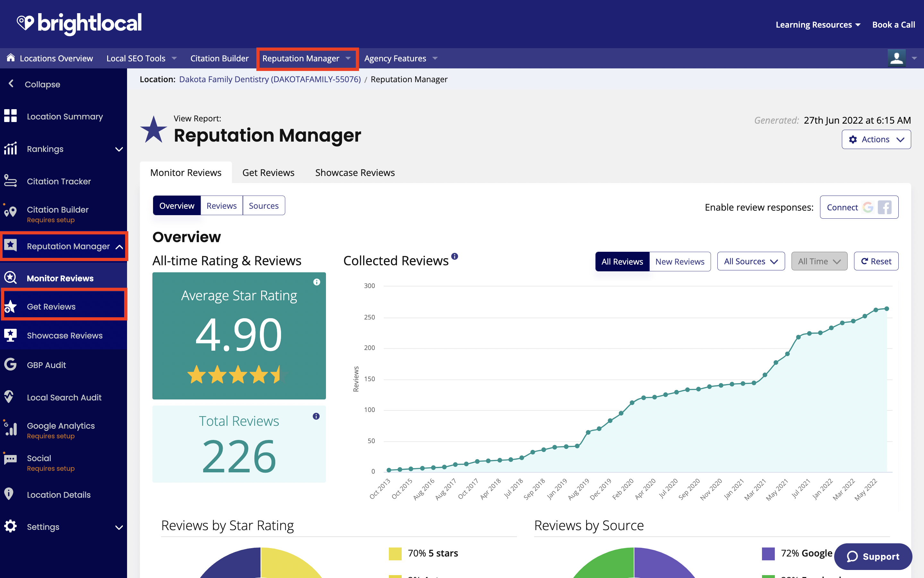Screen dimensions: 924x578
Task: Open Citation Builder in top navigation
Action: 219,58
